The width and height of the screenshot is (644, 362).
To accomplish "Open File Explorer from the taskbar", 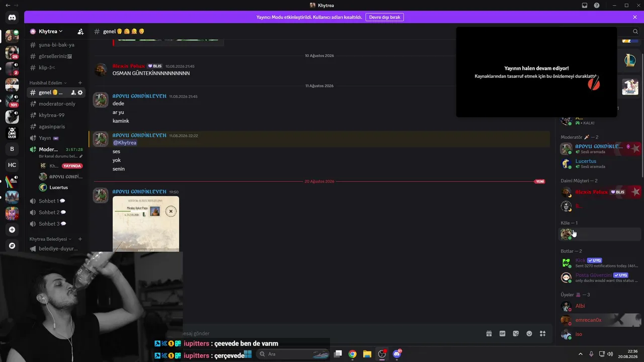I will 367,354.
